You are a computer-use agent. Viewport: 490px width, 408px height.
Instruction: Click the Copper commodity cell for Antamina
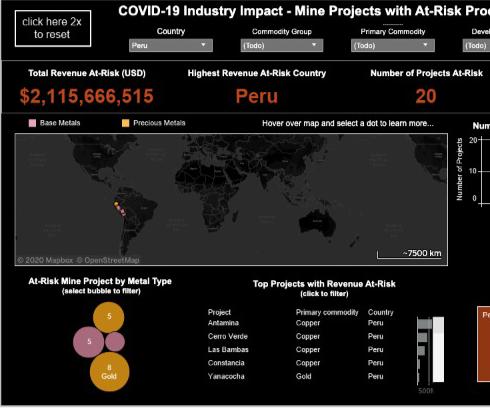point(308,323)
